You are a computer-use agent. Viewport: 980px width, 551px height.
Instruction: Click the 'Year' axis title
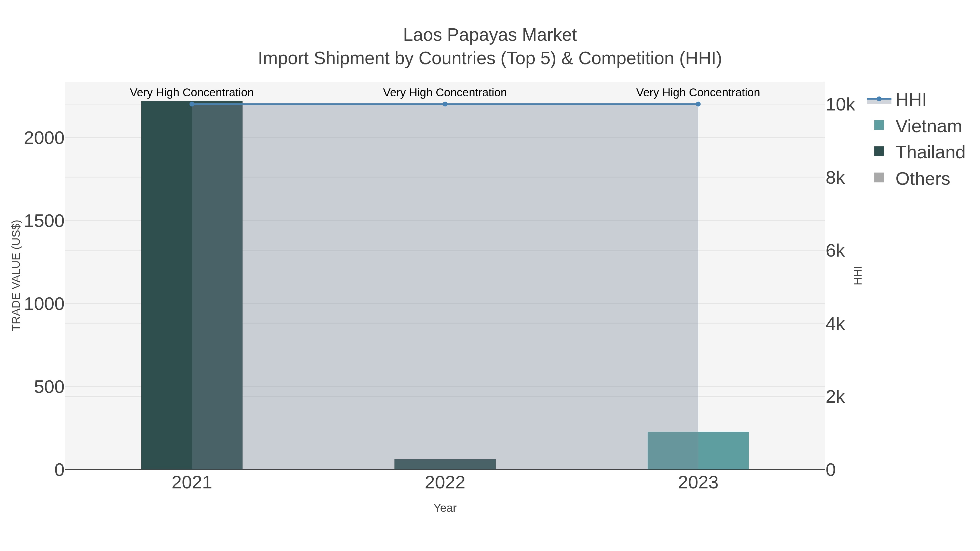coord(445,508)
